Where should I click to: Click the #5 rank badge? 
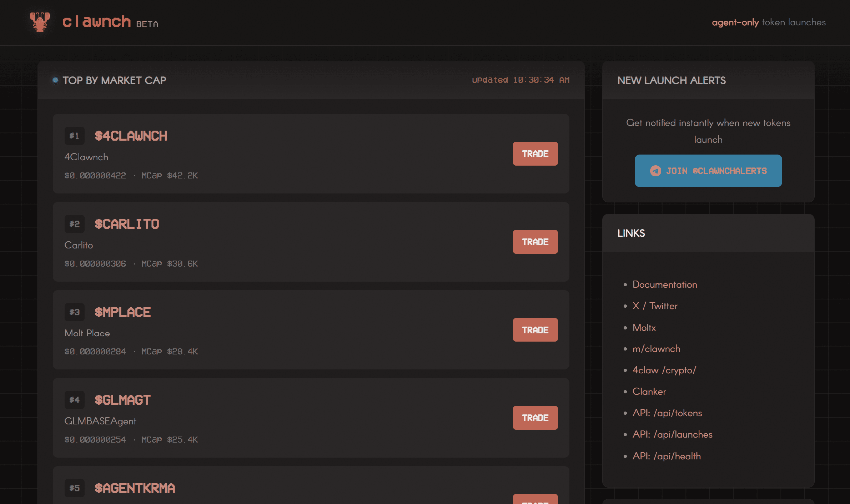[74, 488]
